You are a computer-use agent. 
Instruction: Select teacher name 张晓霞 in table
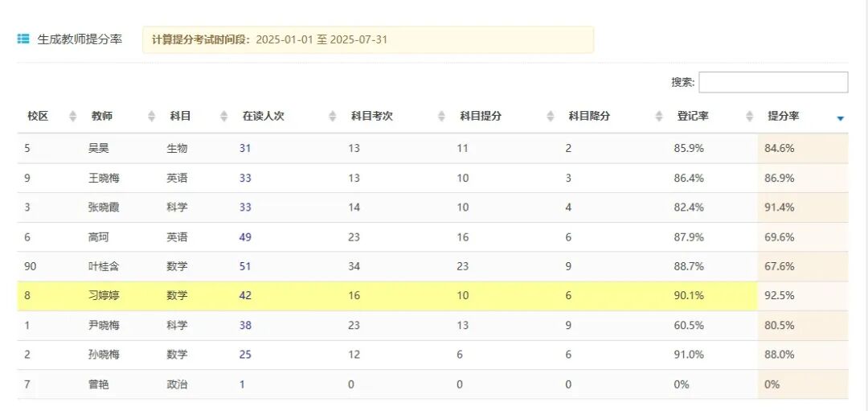pyautogui.click(x=104, y=207)
